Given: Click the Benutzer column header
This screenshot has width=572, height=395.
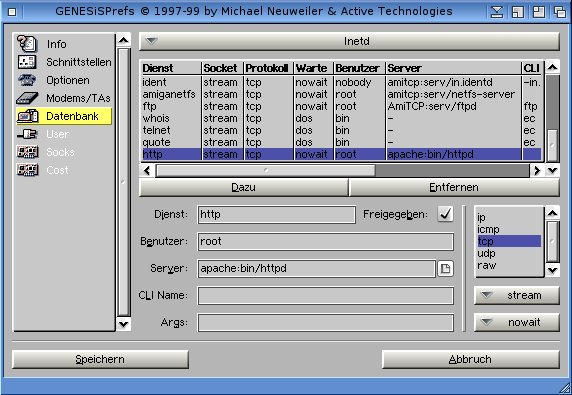Looking at the screenshot, I should click(x=359, y=68).
